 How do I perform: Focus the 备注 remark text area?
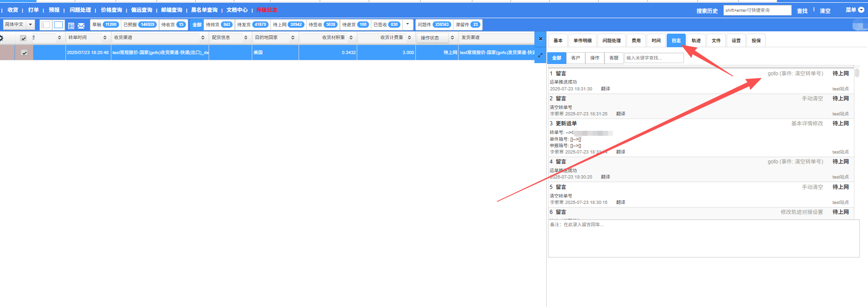pyautogui.click(x=703, y=238)
